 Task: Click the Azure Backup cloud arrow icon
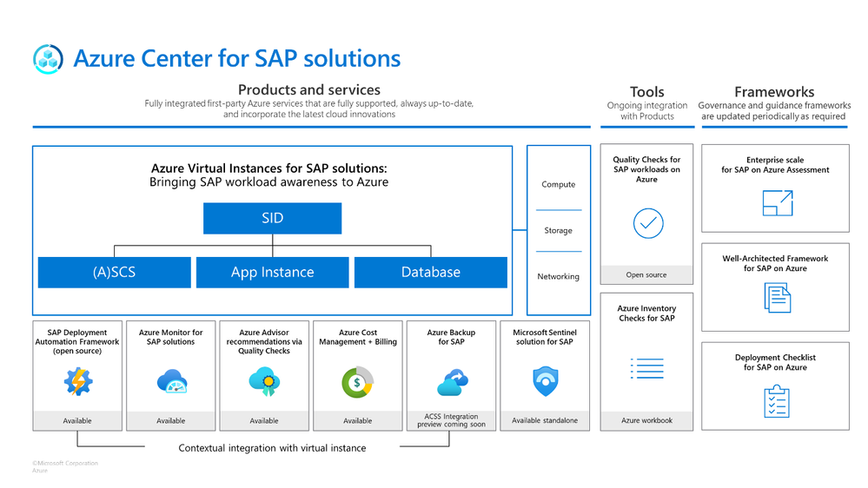[x=453, y=382]
